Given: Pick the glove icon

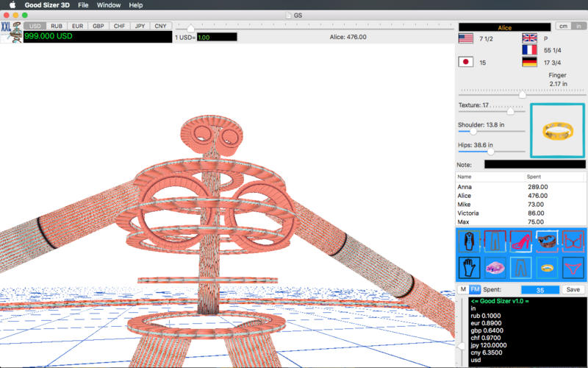Looking at the screenshot, I should click(x=469, y=266).
